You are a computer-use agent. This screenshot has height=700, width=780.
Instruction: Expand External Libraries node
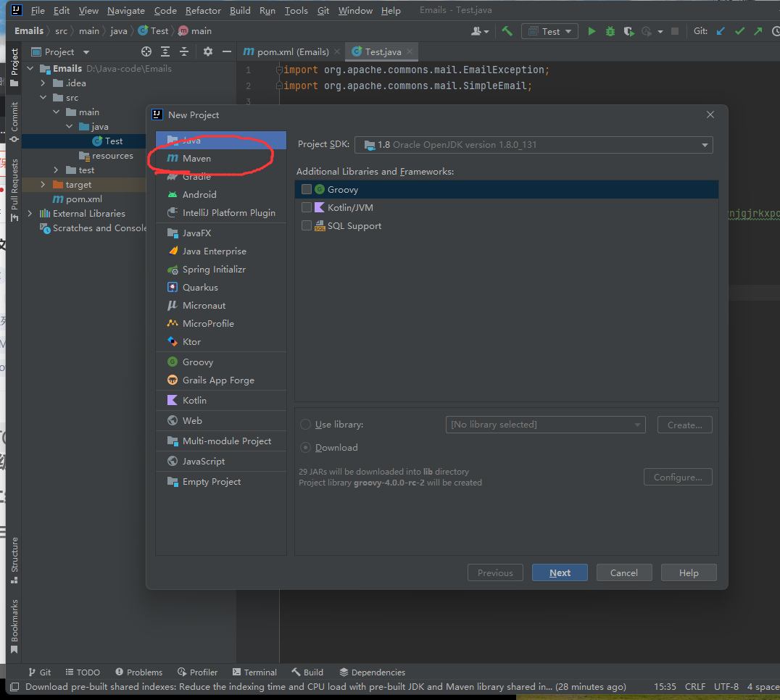(30, 213)
